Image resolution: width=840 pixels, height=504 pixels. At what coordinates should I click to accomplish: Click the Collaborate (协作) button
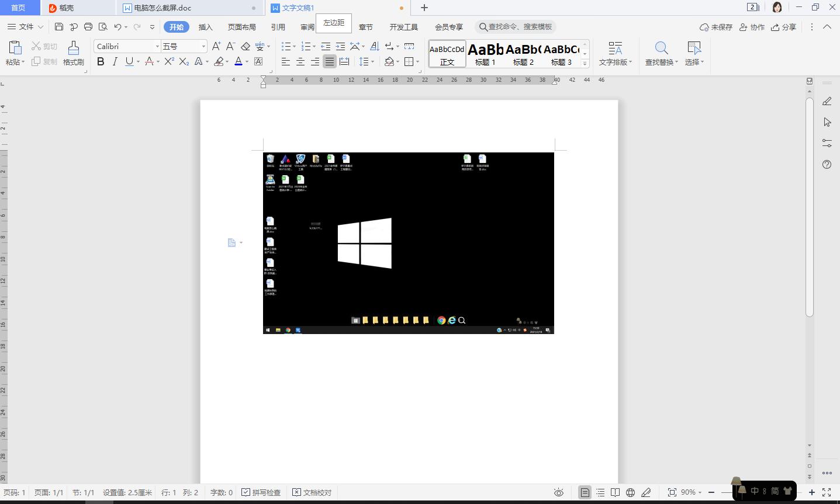coord(752,27)
